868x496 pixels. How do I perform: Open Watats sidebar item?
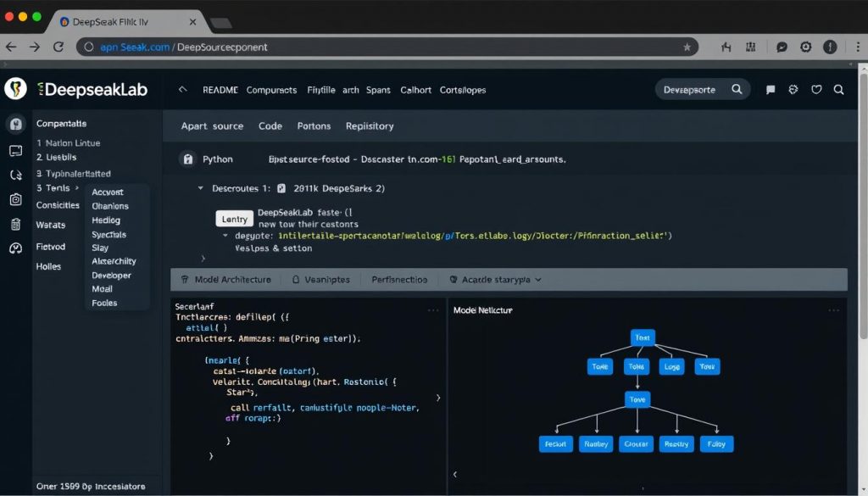[50, 226]
